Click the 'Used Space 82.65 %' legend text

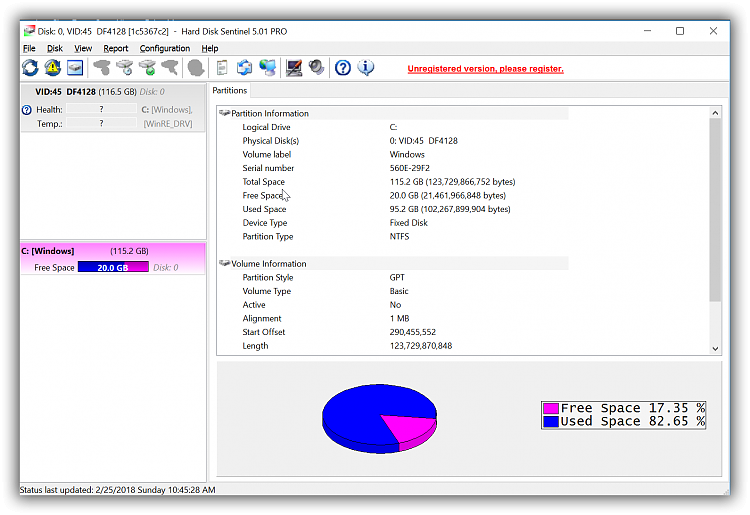tap(633, 421)
